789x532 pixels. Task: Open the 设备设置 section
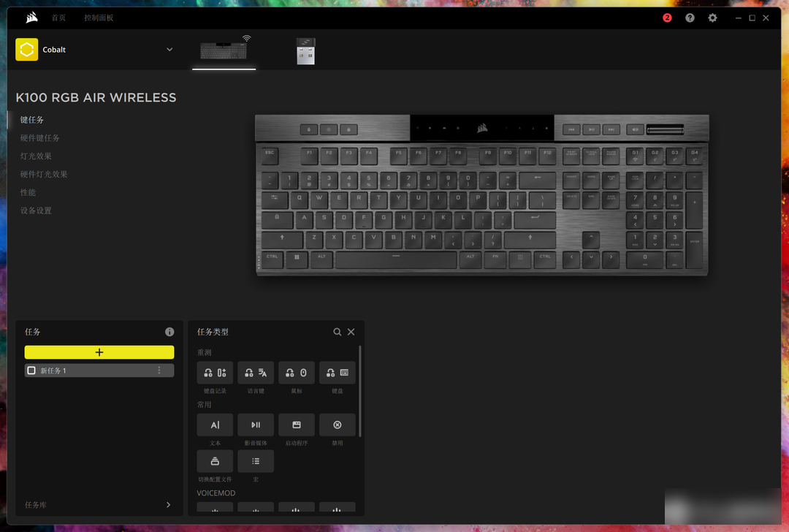point(36,210)
